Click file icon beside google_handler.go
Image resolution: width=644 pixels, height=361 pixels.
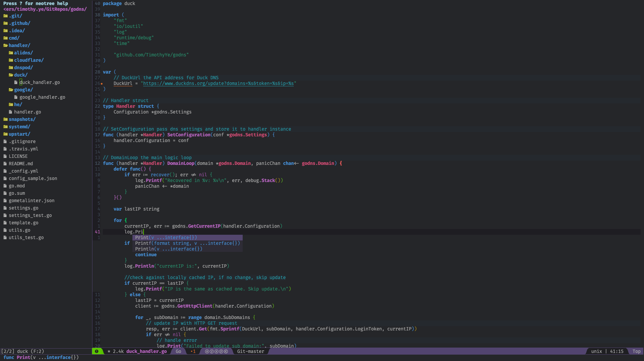coord(16,97)
